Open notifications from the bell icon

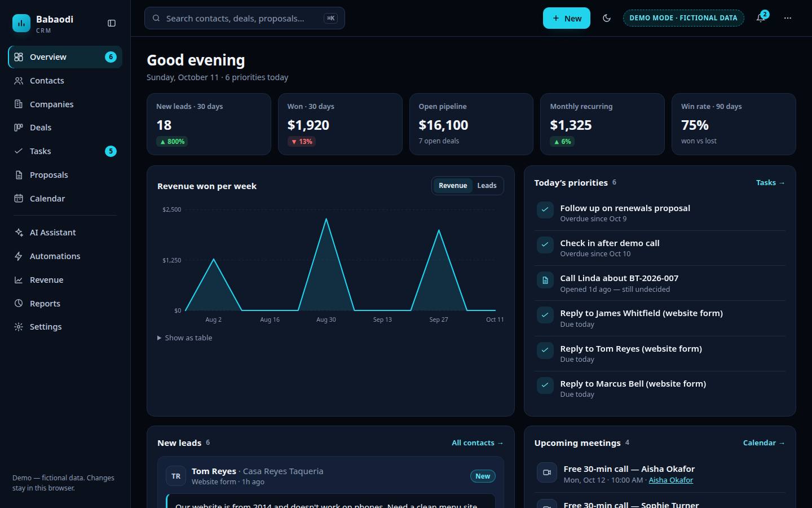point(761,18)
